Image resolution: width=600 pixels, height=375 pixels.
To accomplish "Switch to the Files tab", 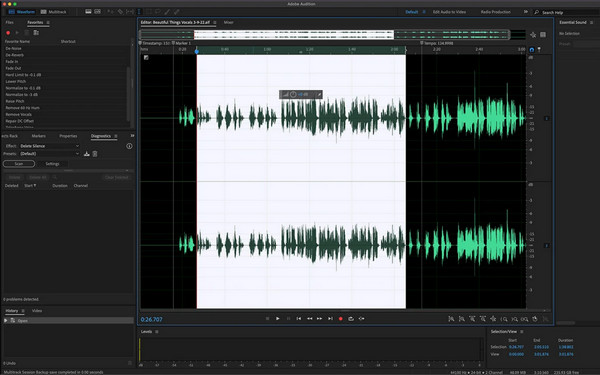I will (9, 23).
